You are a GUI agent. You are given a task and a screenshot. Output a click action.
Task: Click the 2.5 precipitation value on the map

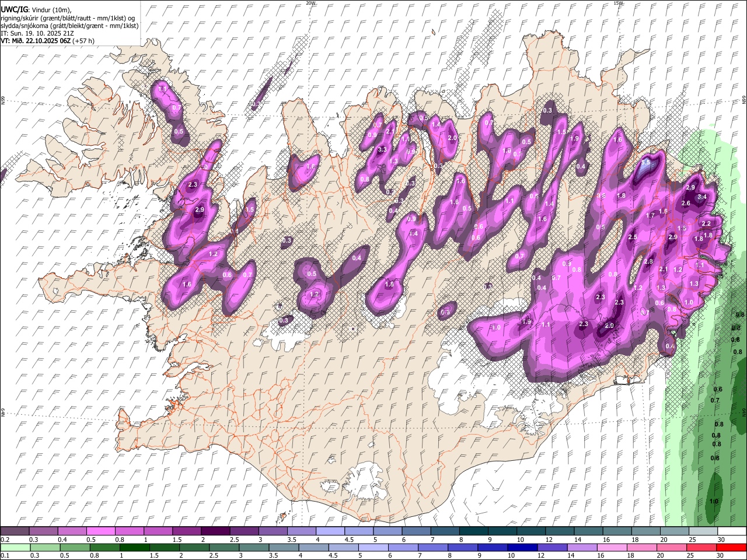[633, 237]
